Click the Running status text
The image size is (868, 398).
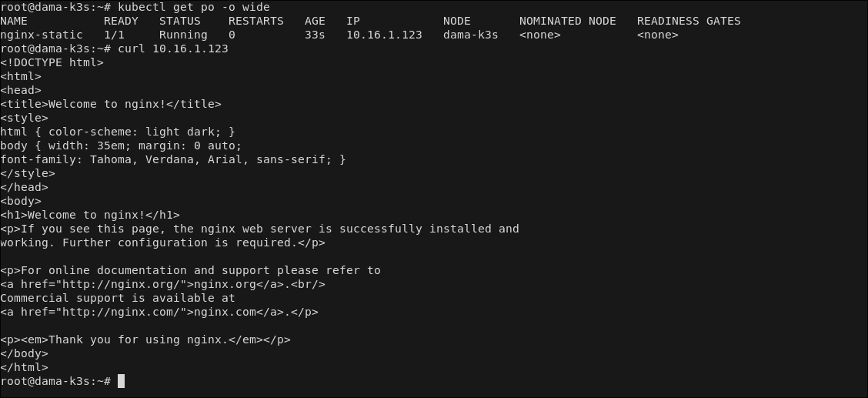point(183,35)
